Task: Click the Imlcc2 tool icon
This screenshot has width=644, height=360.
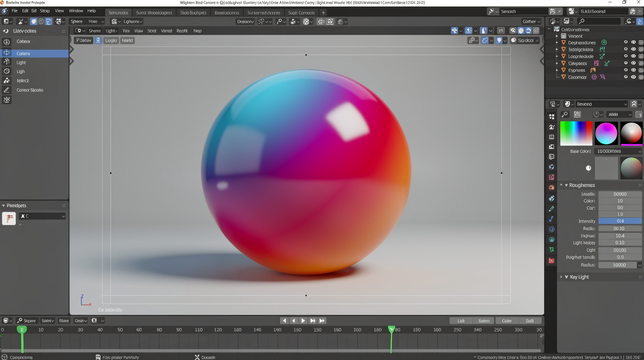Action: (7, 81)
